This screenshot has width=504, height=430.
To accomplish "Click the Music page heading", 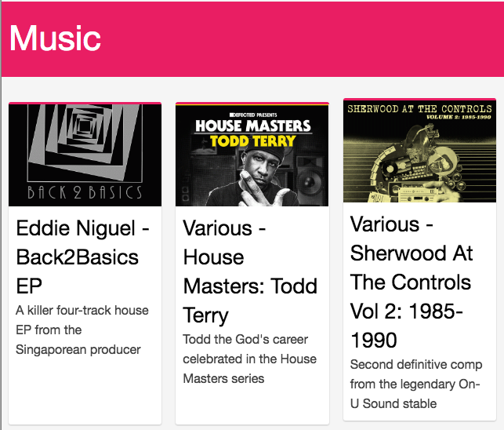I will pyautogui.click(x=55, y=38).
